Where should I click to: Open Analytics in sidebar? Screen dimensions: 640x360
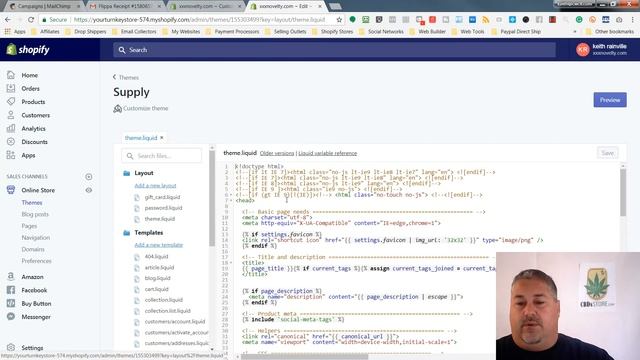[33, 129]
